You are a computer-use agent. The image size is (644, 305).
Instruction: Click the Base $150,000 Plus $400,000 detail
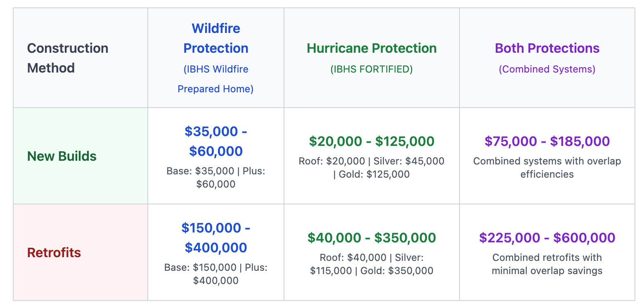point(216,274)
